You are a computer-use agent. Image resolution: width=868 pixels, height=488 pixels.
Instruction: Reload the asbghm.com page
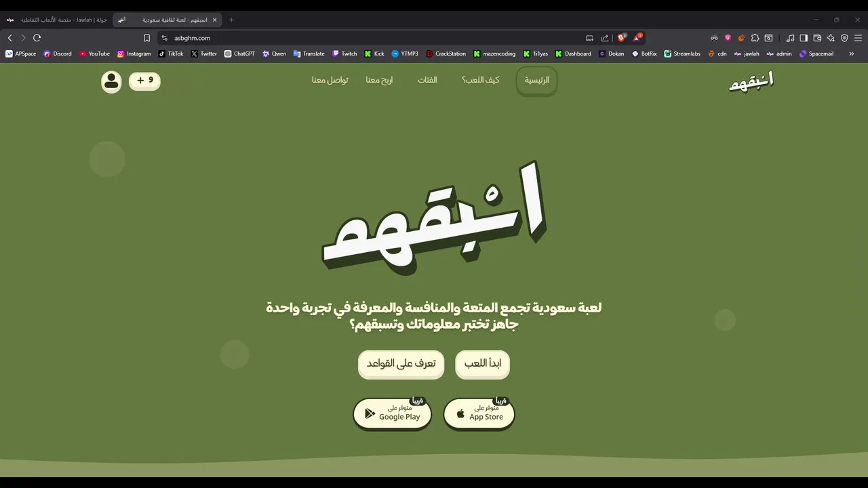[37, 38]
